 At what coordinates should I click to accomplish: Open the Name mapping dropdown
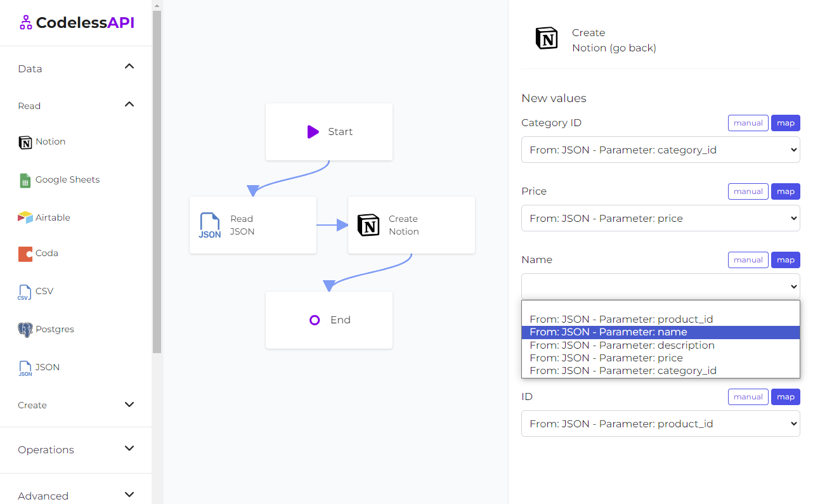661,287
